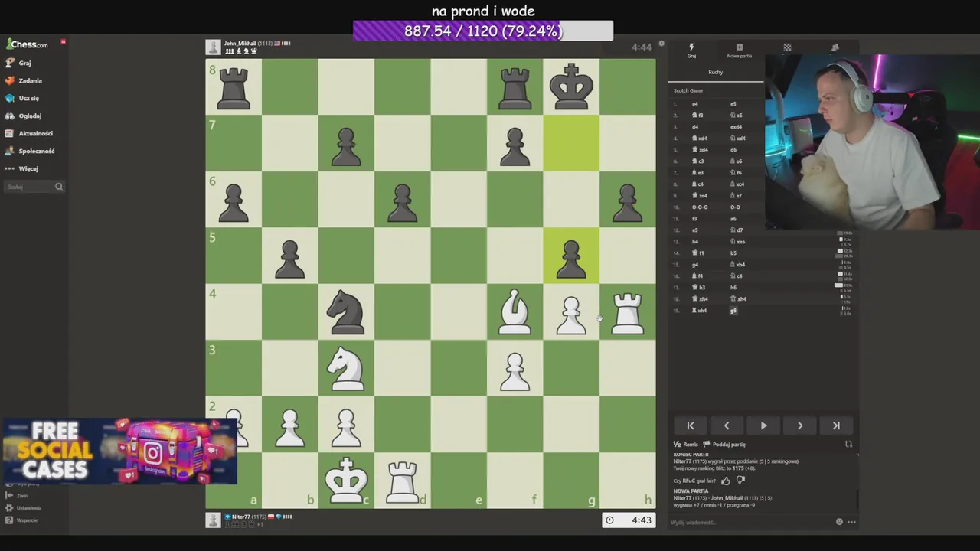Open sidebar Wsparcie support link
The image size is (980, 551).
click(21, 520)
